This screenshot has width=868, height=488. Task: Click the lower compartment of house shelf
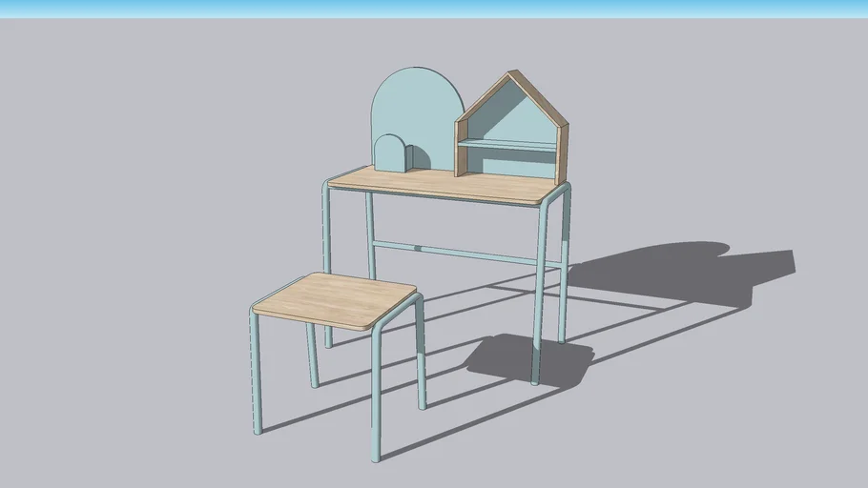pyautogui.click(x=506, y=164)
